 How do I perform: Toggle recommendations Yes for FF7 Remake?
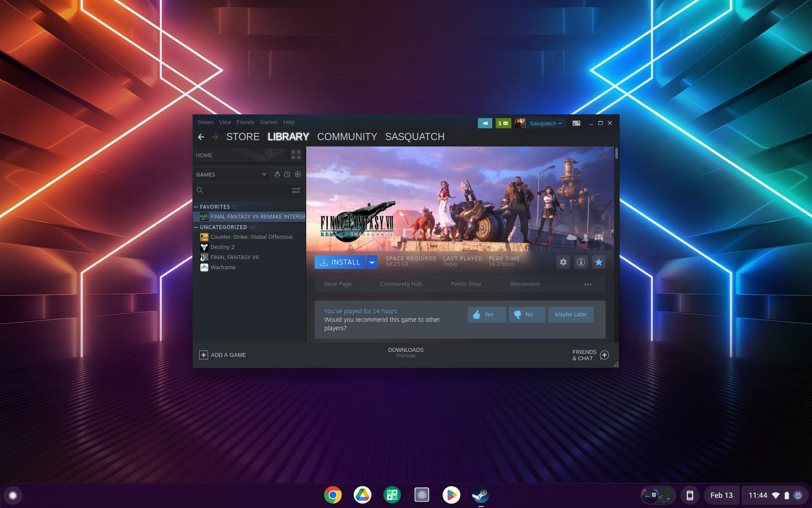click(486, 314)
